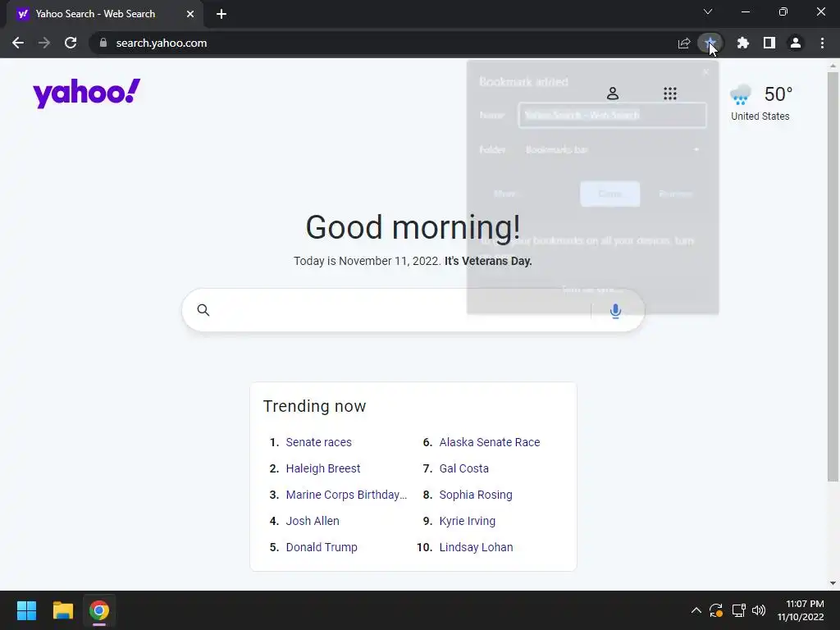
Task: Click the scrollbar down arrow
Action: [x=833, y=583]
